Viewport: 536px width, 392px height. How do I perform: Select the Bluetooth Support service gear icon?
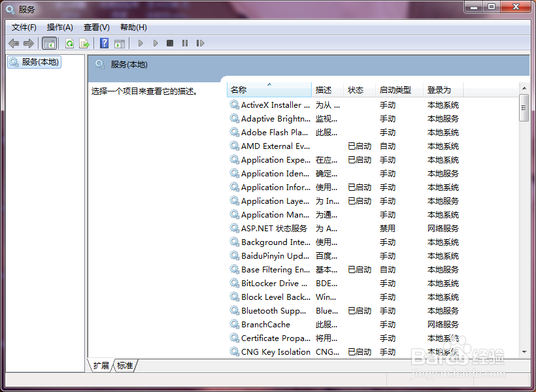pyautogui.click(x=234, y=310)
